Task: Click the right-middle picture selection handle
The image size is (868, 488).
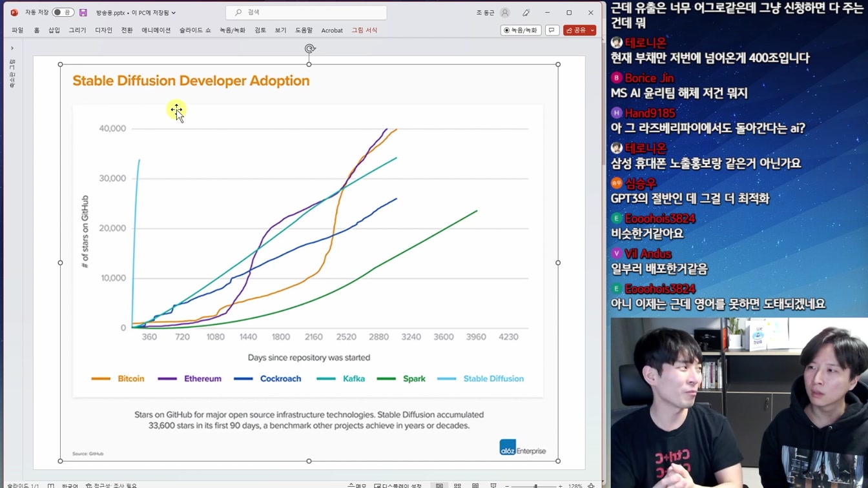Action: click(x=558, y=263)
